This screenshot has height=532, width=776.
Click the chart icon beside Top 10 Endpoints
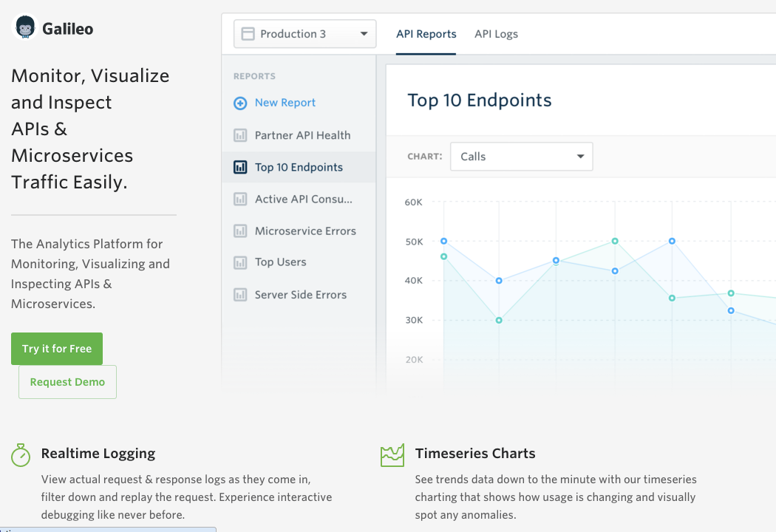point(240,167)
